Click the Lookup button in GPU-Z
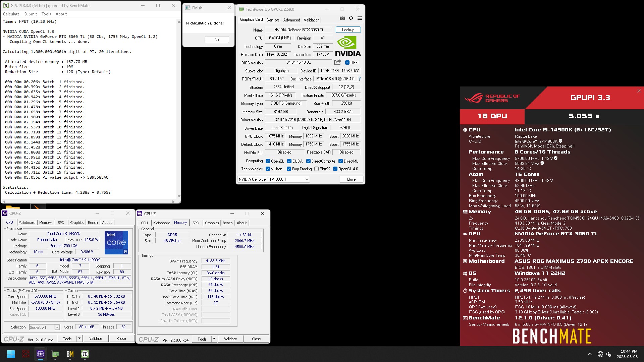 (x=348, y=30)
